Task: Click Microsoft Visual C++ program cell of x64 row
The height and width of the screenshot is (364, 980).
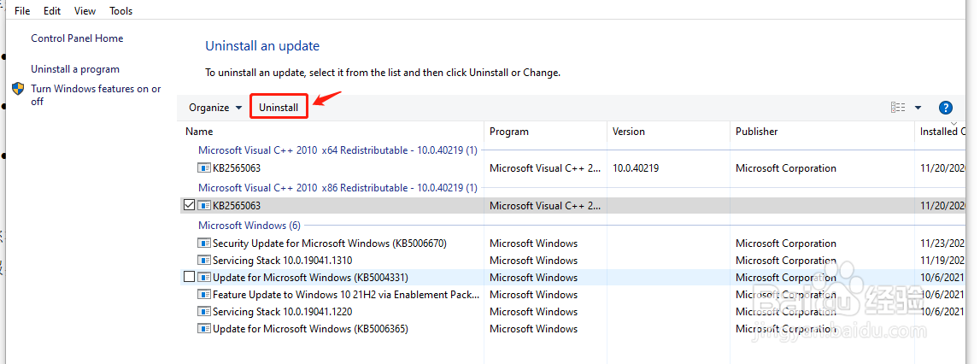Action: [x=546, y=168]
